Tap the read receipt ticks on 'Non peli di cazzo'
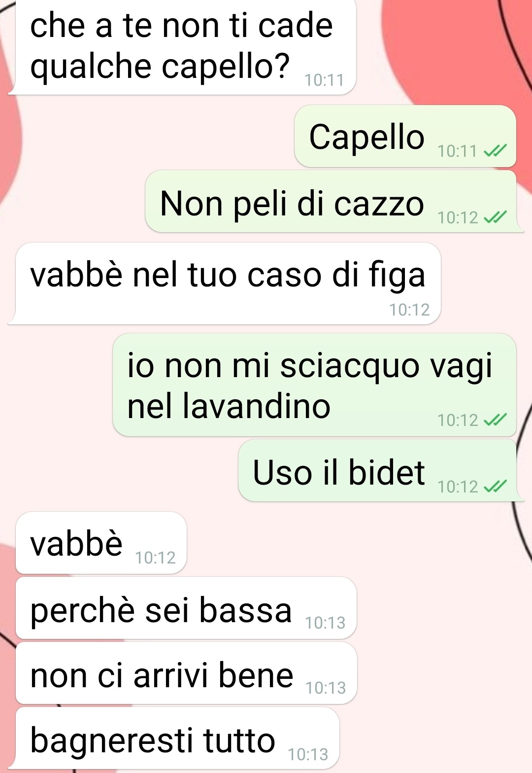The image size is (532, 773). (495, 217)
